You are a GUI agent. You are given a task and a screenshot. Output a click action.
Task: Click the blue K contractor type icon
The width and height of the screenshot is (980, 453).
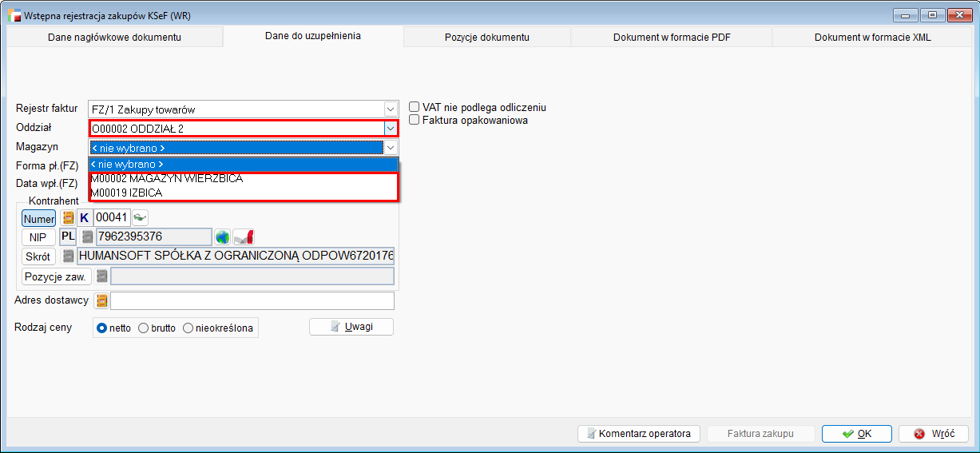pos(85,217)
